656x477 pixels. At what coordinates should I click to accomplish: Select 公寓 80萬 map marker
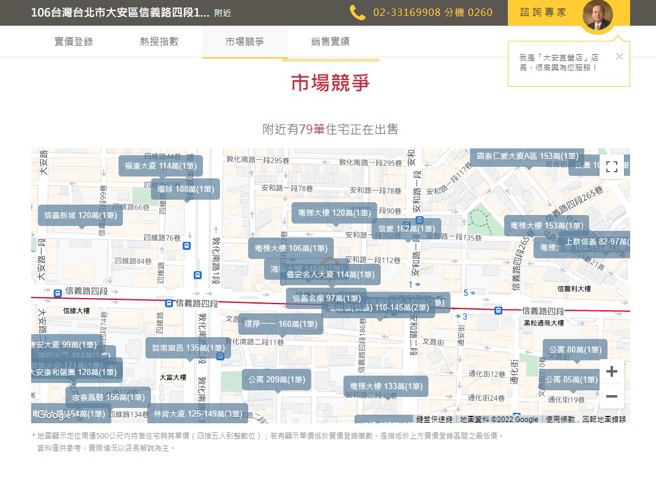tap(575, 349)
